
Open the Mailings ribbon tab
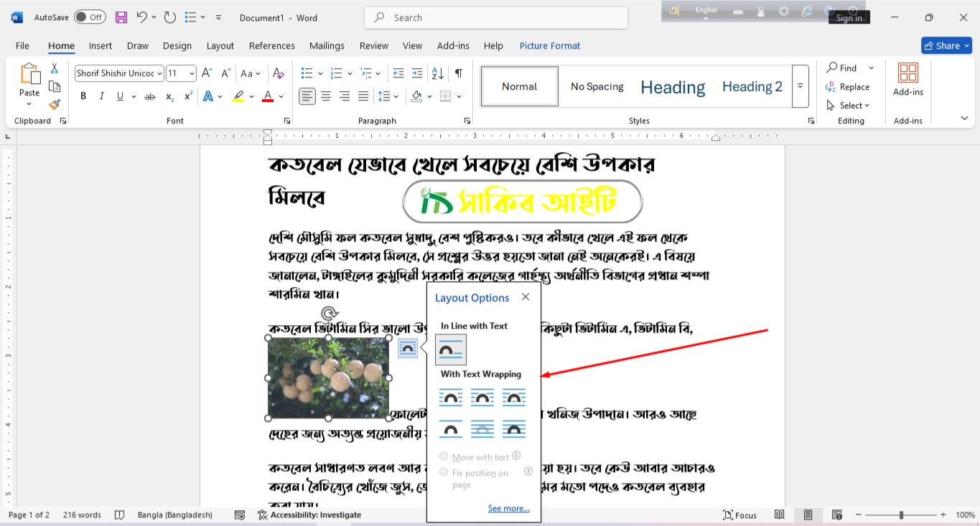[x=327, y=45]
